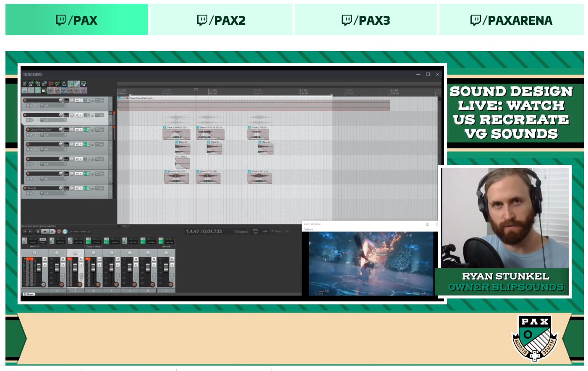Click the ripple editing toolbar icon

pos(84,84)
